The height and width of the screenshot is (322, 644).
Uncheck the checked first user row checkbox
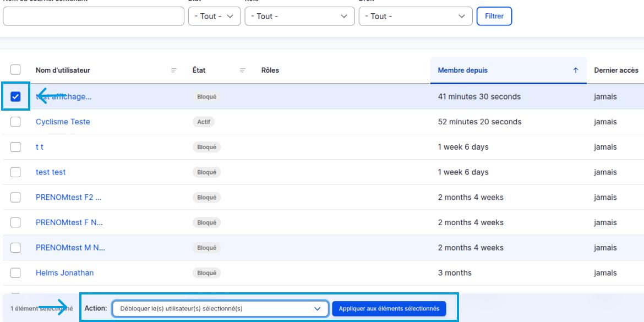point(15,97)
